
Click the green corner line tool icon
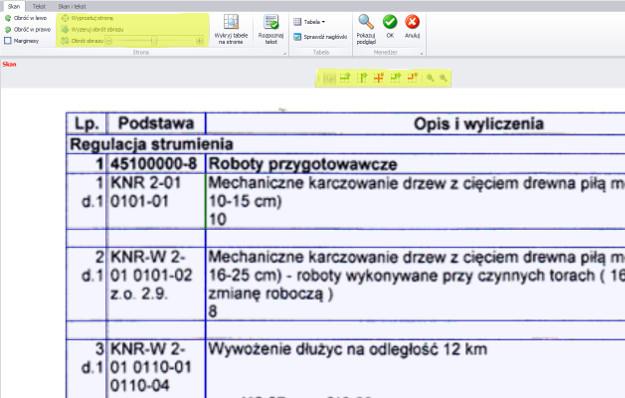[x=395, y=77]
